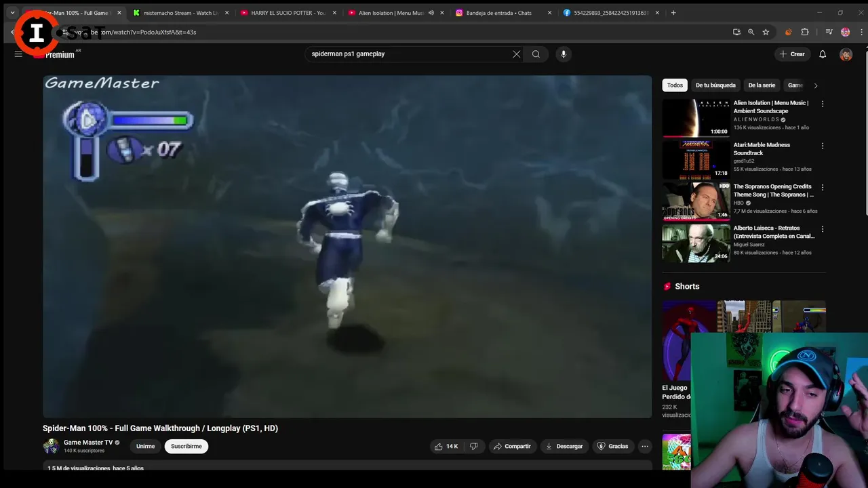
Task: Start voice search with the microphone icon
Action: (564, 54)
